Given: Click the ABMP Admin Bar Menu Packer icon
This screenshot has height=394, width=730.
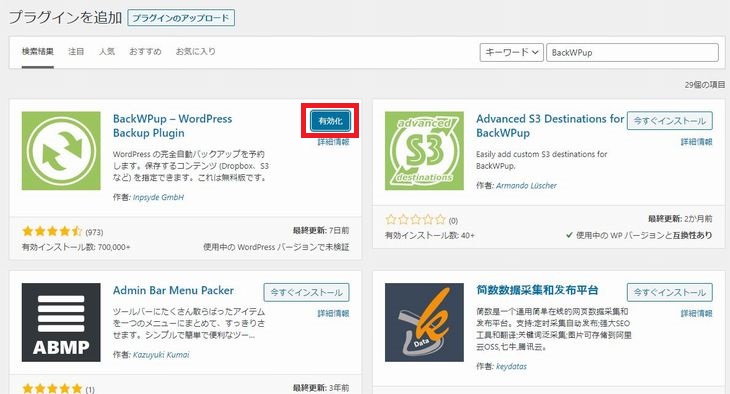Looking at the screenshot, I should pyautogui.click(x=61, y=322).
